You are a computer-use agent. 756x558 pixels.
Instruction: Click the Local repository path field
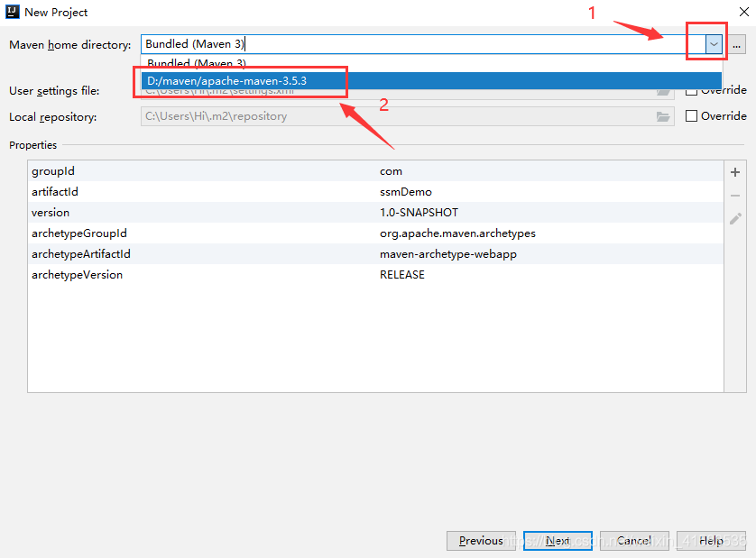(x=398, y=116)
